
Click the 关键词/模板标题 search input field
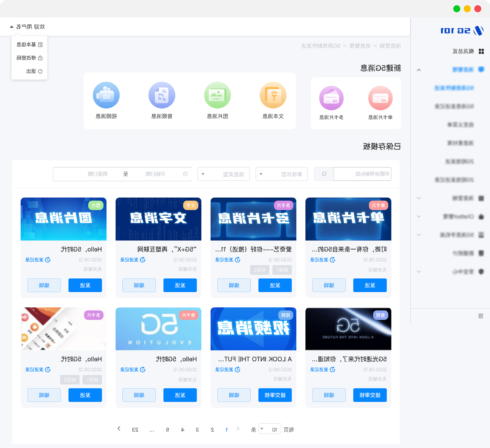coord(362,174)
